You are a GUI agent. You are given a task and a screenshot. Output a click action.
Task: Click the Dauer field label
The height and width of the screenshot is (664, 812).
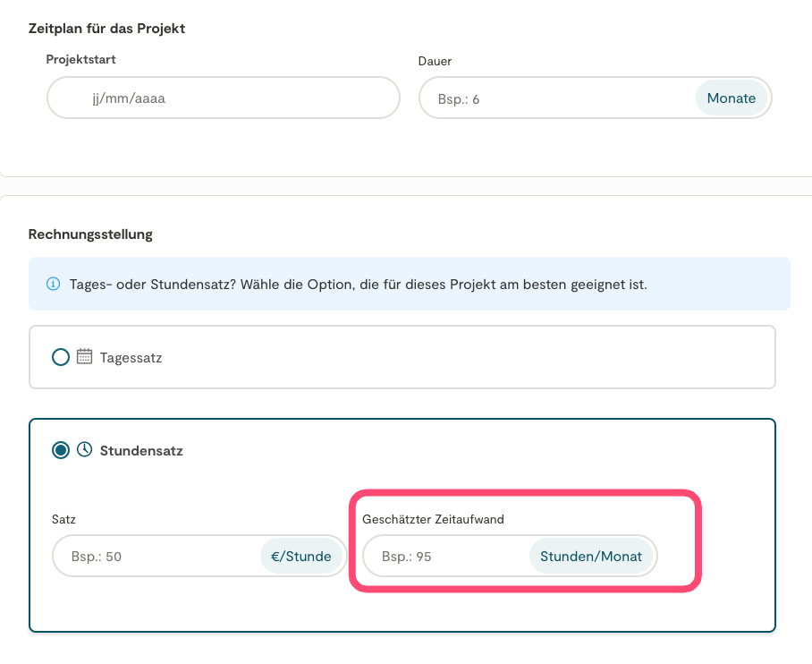pos(435,61)
